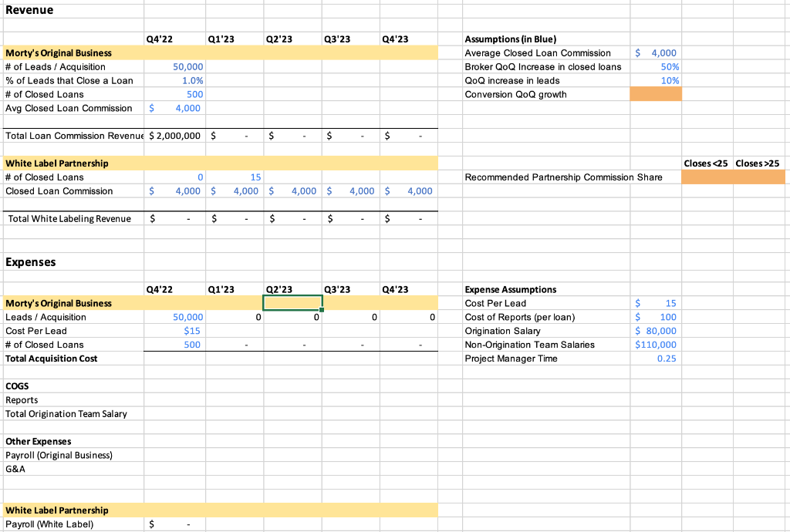Click the 'Origination Salary' label
This screenshot has width=790, height=532.
(x=502, y=331)
